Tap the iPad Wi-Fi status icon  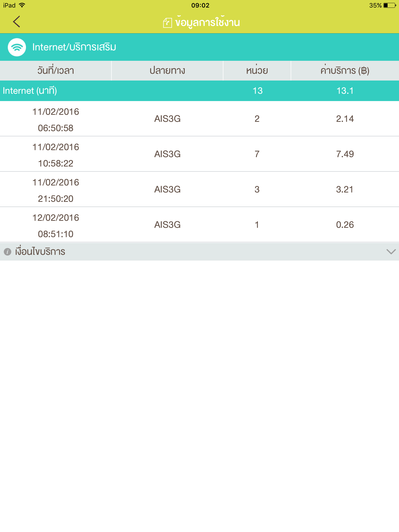point(22,5)
